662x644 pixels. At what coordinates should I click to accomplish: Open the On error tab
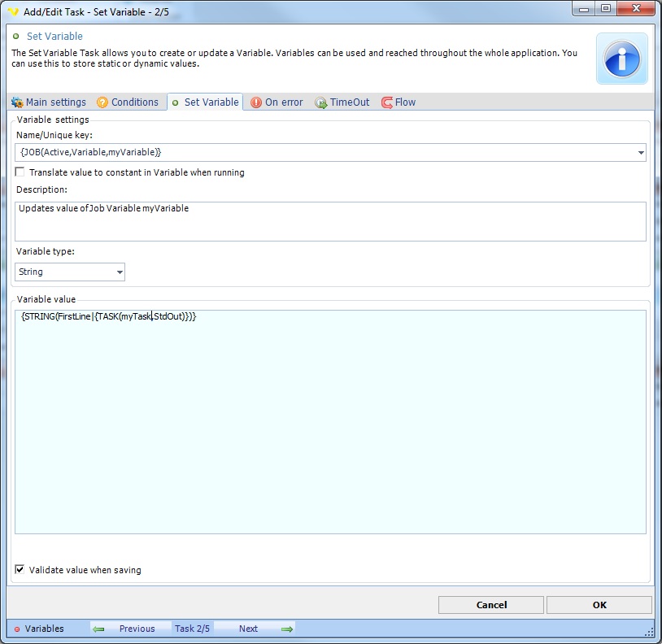283,102
